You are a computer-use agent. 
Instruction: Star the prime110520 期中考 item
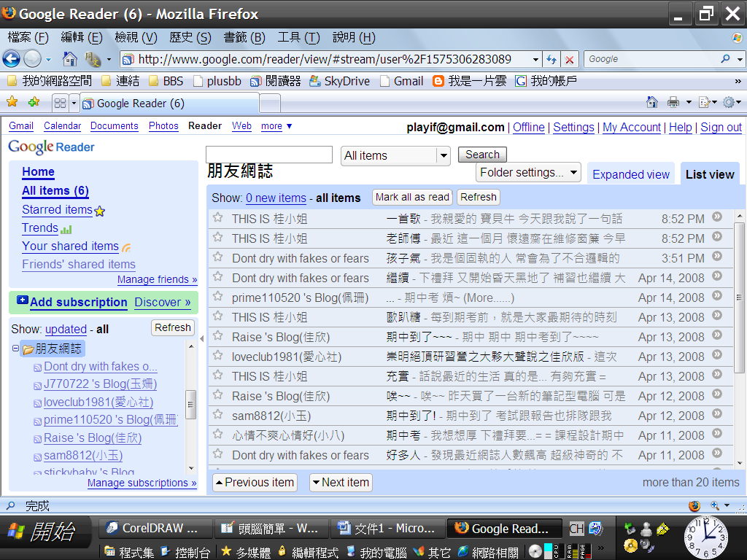coord(217,297)
